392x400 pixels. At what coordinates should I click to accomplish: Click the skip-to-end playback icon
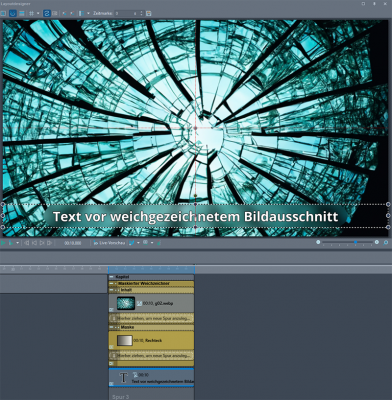coord(49,243)
